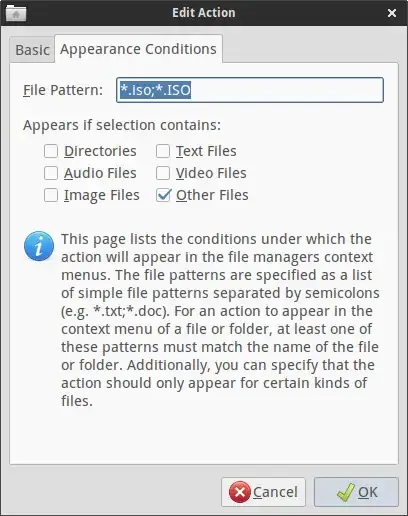Click the File Pattern label
Image resolution: width=408 pixels, height=516 pixels.
63,90
